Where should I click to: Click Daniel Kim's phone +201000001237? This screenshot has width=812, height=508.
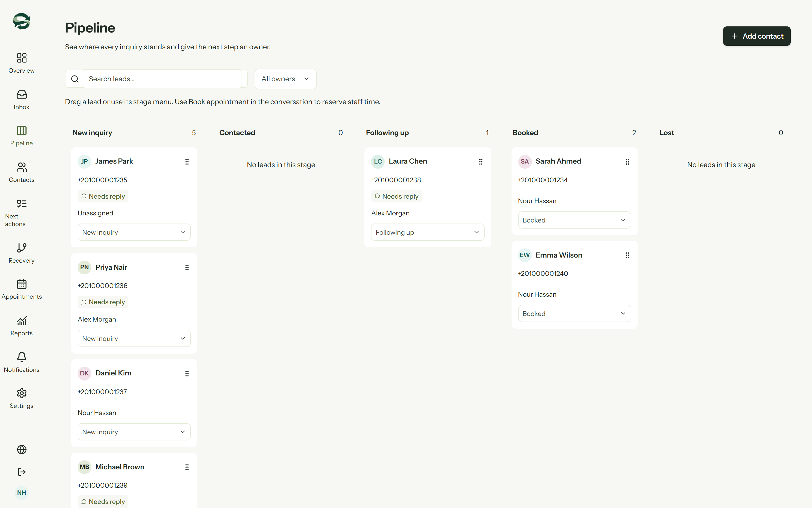pyautogui.click(x=102, y=392)
